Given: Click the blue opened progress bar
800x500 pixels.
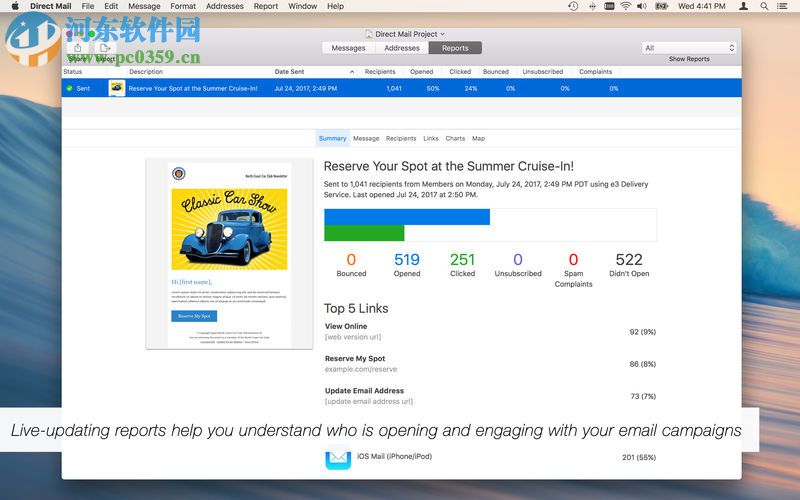Looking at the screenshot, I should [407, 217].
